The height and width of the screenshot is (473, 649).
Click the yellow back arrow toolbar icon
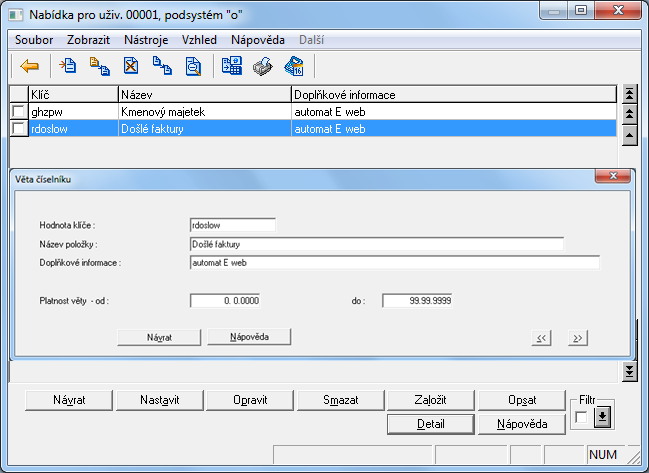tap(30, 67)
